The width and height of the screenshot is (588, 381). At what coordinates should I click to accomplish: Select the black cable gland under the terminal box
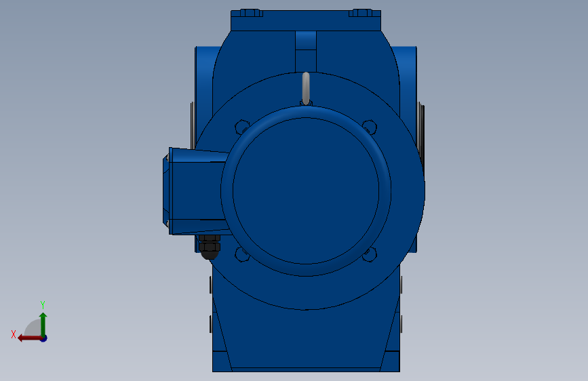pos(210,247)
